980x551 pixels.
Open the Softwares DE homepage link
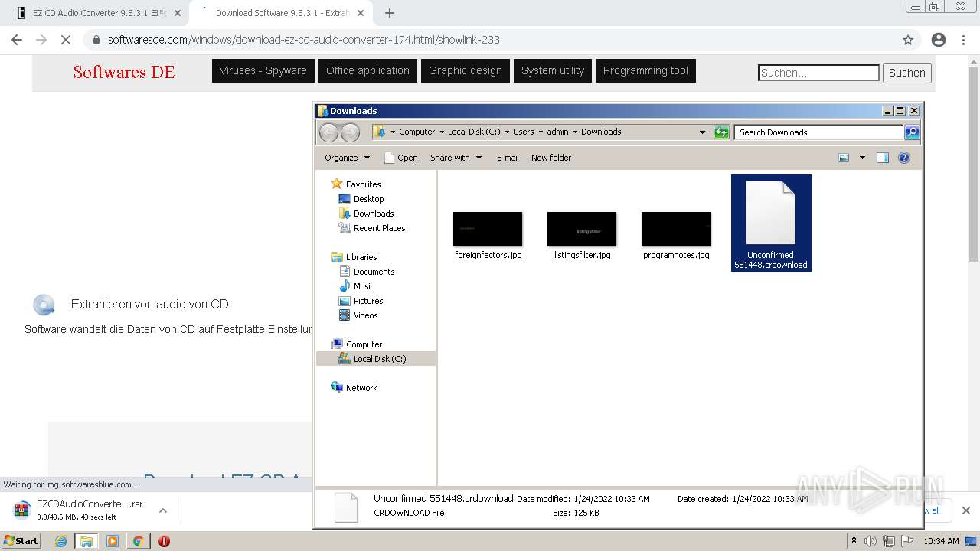pyautogui.click(x=124, y=72)
